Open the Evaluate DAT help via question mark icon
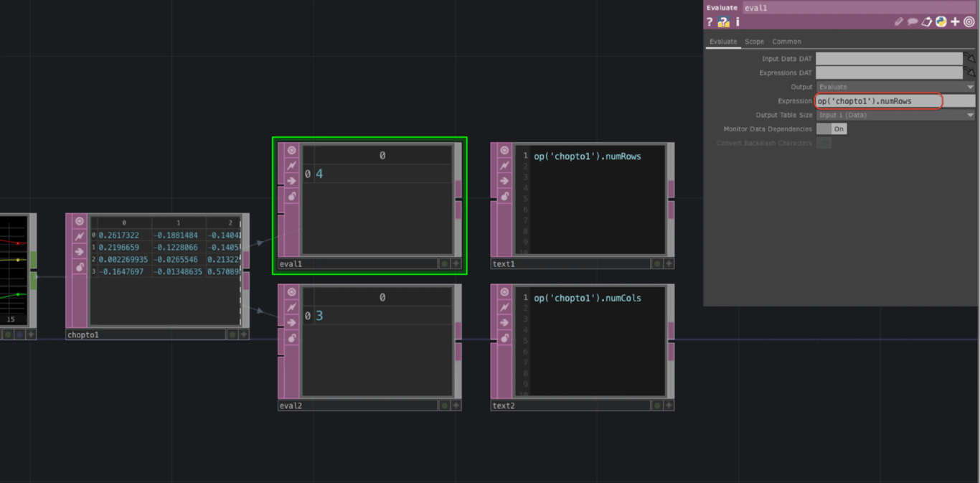The height and width of the screenshot is (483, 980). coord(710,22)
